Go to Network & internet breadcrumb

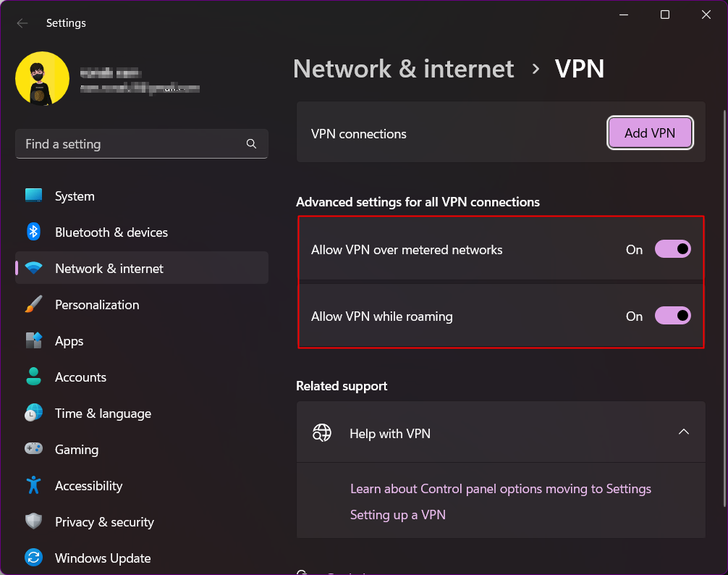(403, 69)
